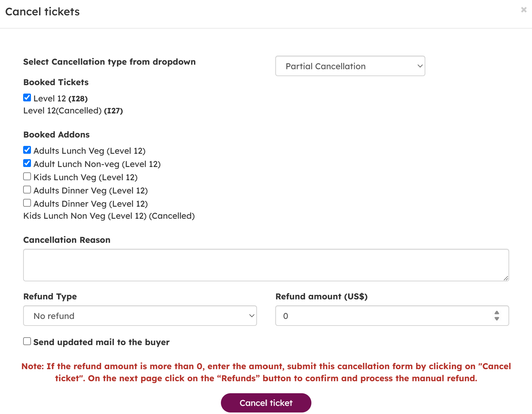Select Kids Lunch Veg addon checkbox

(27, 176)
